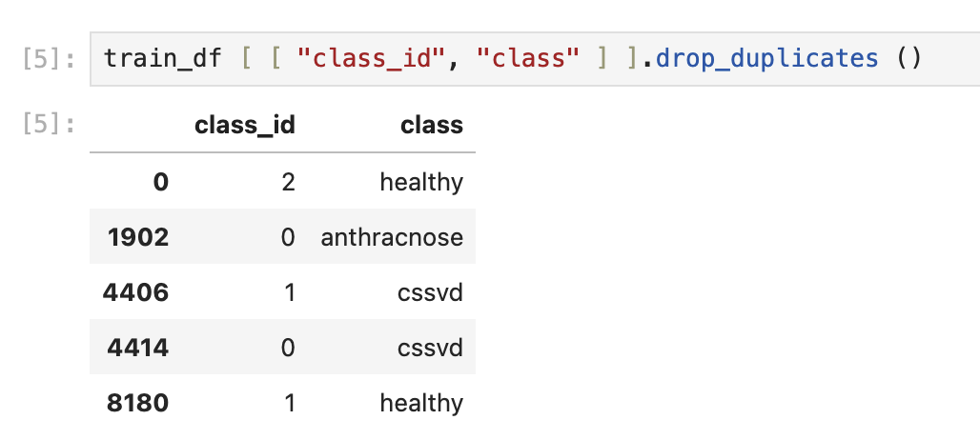
Task: Click the healthy cell in row 0
Action: pos(420,181)
